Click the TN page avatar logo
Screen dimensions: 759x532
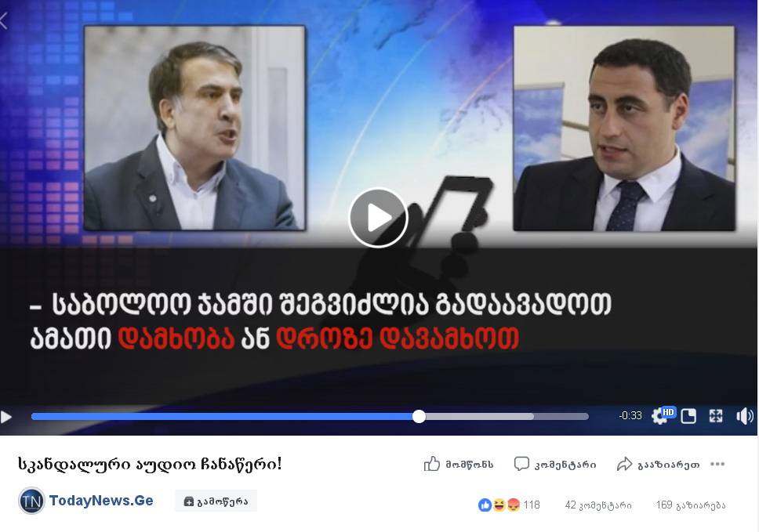point(31,501)
